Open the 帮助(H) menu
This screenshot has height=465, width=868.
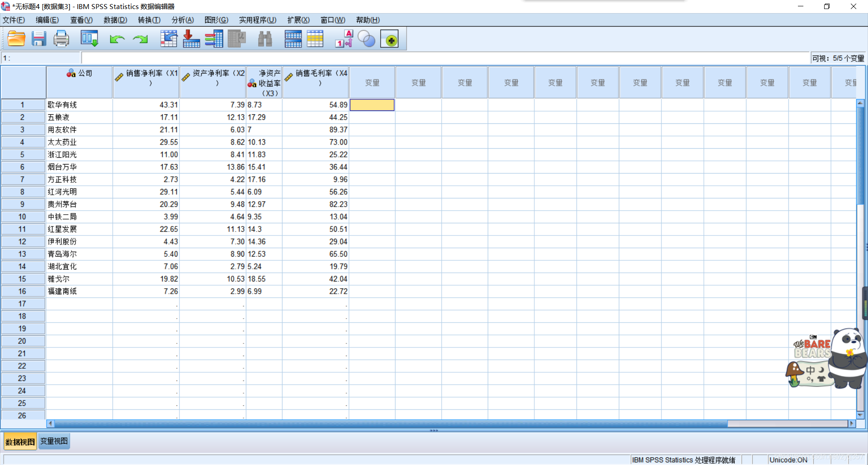pos(368,20)
